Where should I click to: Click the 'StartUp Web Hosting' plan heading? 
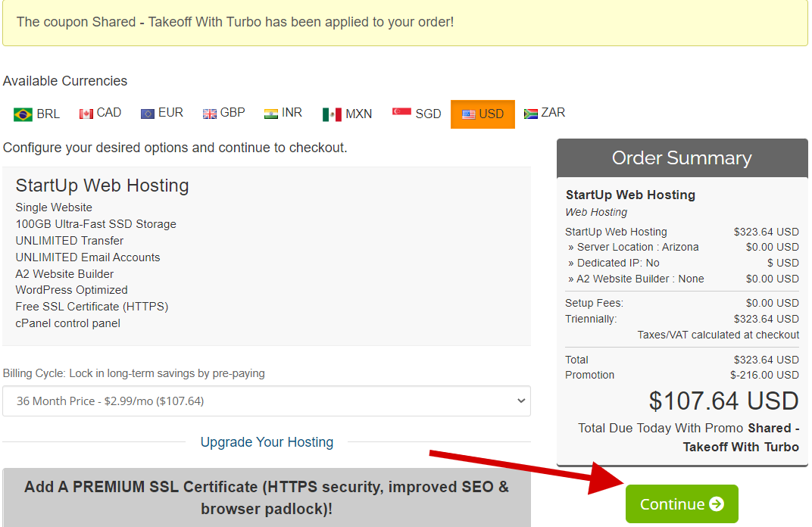102,186
